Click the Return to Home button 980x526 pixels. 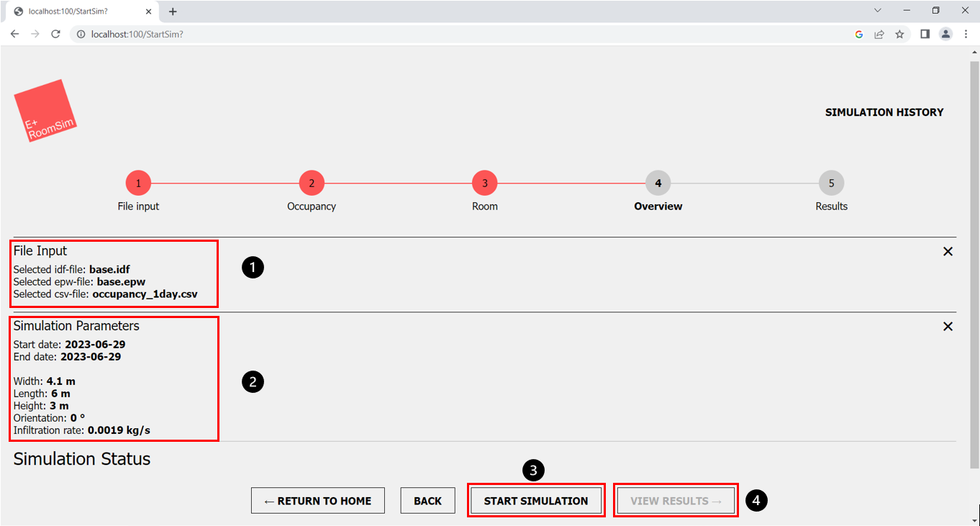click(x=317, y=501)
